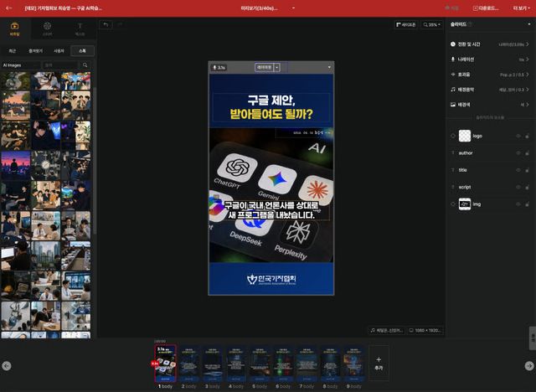The image size is (536, 392).
Task: Click the 1080 x 1920 resolution indicator
Action: pos(425,330)
